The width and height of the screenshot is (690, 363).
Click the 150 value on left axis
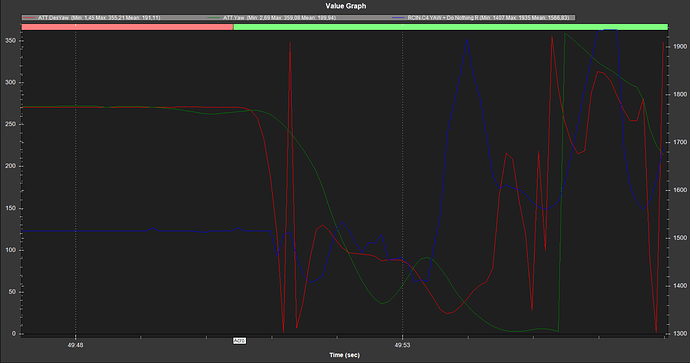coord(10,209)
